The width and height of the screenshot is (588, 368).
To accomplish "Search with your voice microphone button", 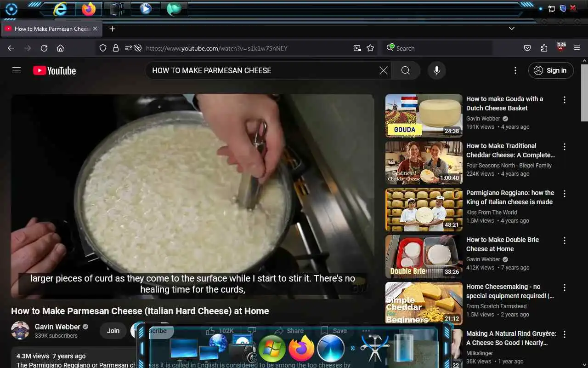I will coord(437,70).
